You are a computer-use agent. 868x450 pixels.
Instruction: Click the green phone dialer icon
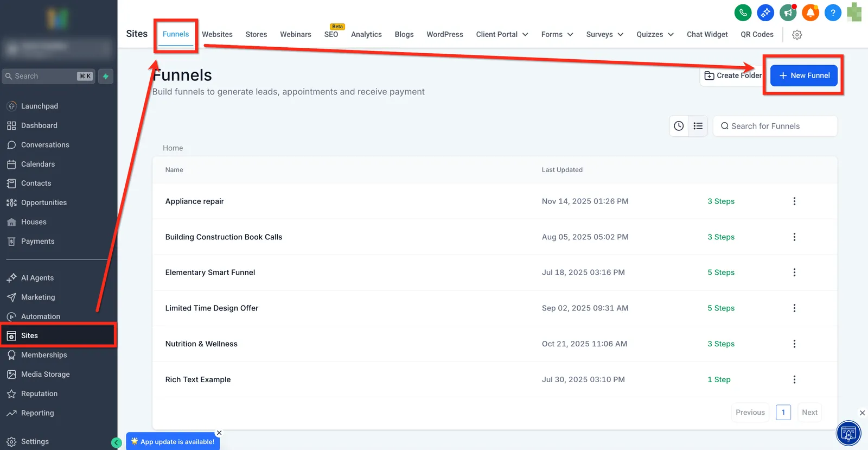click(743, 12)
